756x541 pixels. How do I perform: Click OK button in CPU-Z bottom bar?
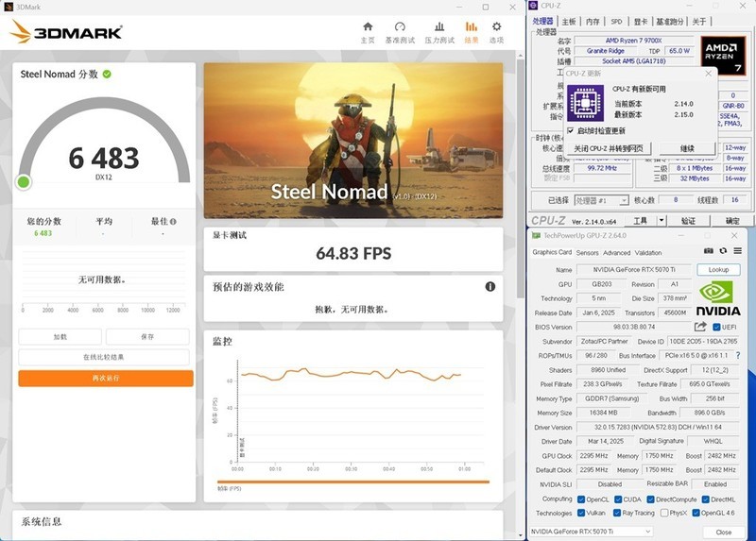click(731, 221)
